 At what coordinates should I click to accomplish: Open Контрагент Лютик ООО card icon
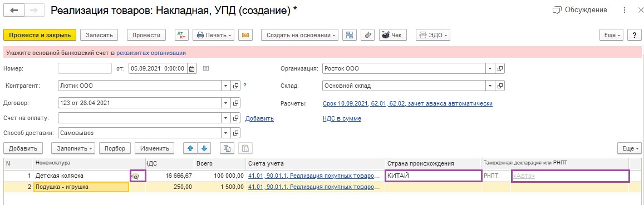236,86
